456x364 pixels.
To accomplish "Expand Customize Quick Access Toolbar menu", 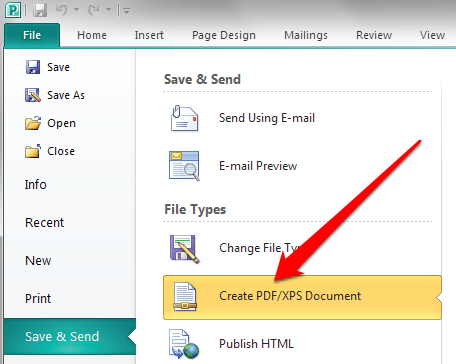I will click(126, 11).
